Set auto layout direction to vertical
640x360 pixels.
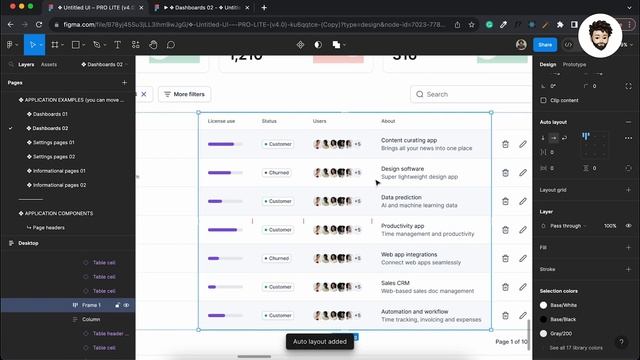pyautogui.click(x=543, y=138)
